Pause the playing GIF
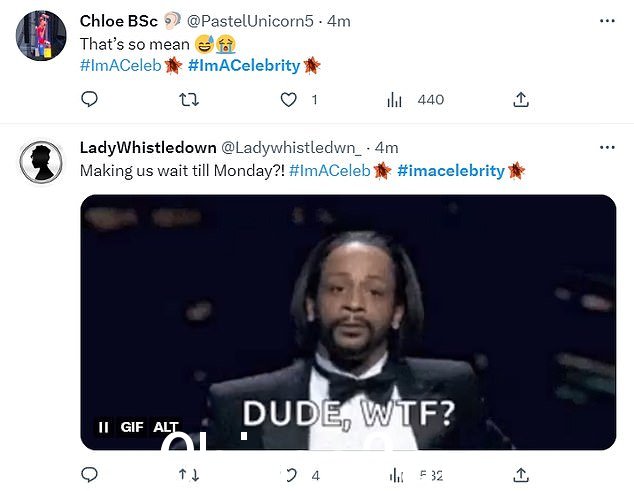 [104, 427]
